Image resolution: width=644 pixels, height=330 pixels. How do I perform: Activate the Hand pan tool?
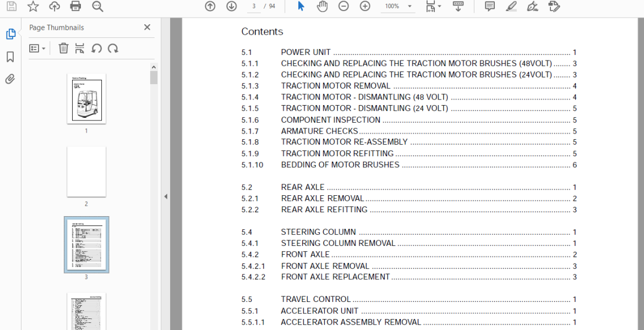[322, 7]
